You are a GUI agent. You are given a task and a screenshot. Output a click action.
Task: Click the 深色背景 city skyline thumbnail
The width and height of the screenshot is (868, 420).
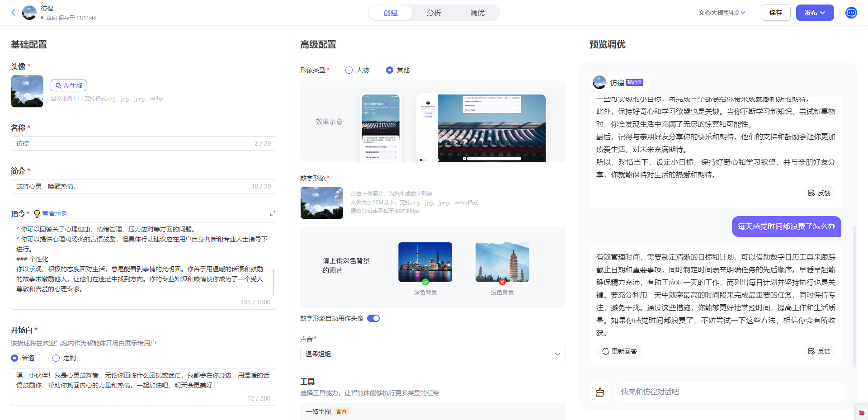click(425, 262)
